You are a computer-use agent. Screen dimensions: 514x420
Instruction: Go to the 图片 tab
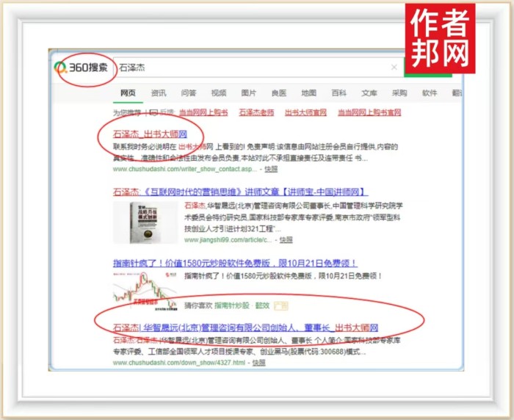click(249, 93)
